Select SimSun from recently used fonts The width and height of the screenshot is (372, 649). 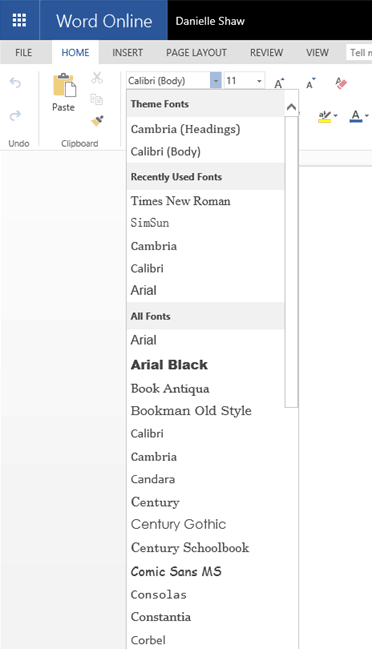pyautogui.click(x=206, y=223)
